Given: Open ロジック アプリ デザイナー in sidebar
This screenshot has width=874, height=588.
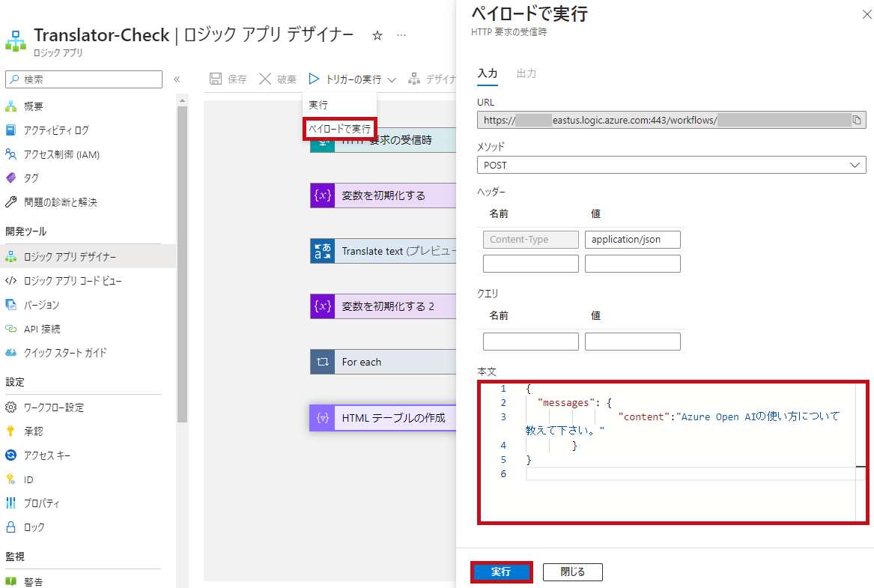Looking at the screenshot, I should 88,256.
